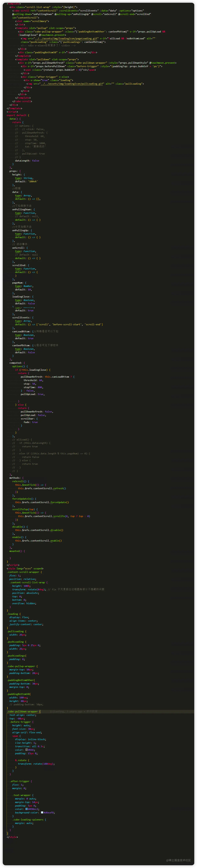
Task: Select the 'width: 100vw;' line
Action: (x=19, y=697)
